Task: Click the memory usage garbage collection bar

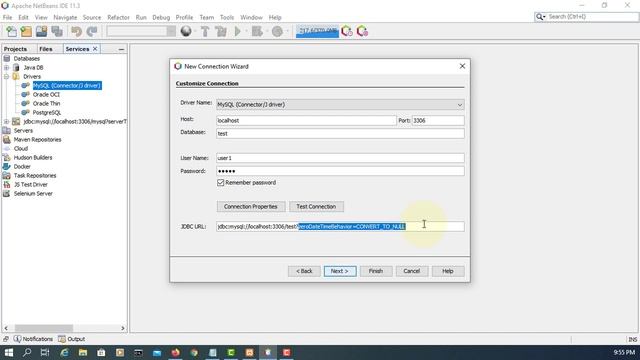Action: coord(317,31)
